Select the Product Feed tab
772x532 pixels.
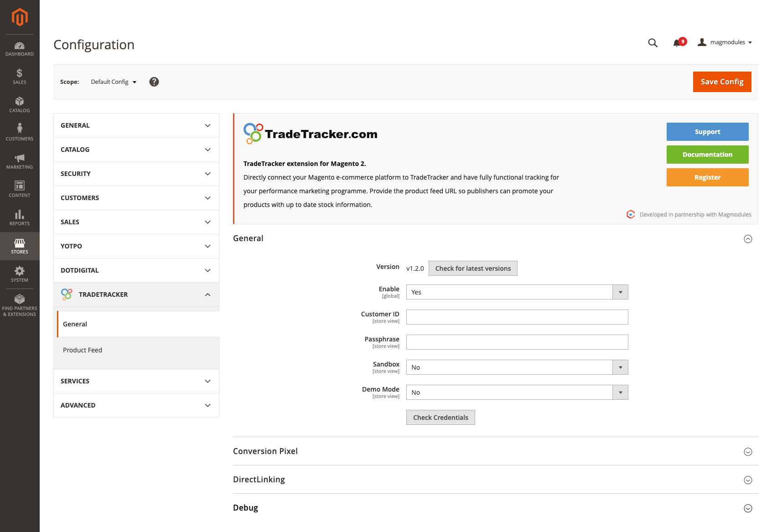138,350
